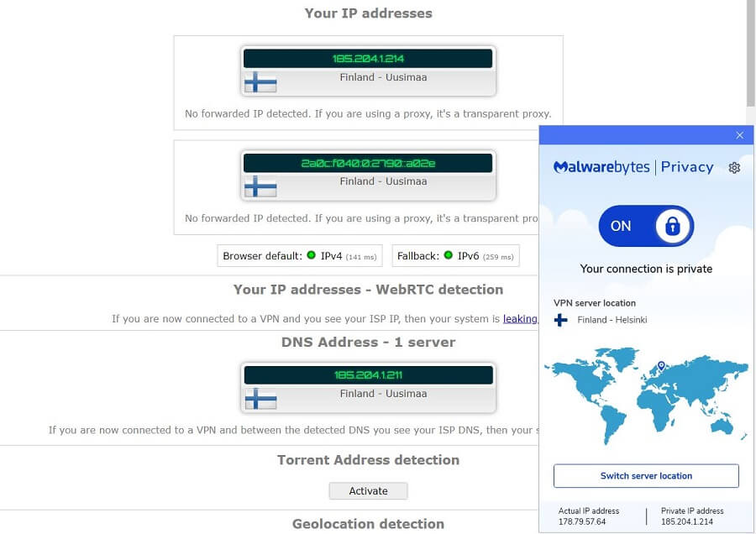This screenshot has width=756, height=534.
Task: Open the leaking link
Action: point(520,318)
